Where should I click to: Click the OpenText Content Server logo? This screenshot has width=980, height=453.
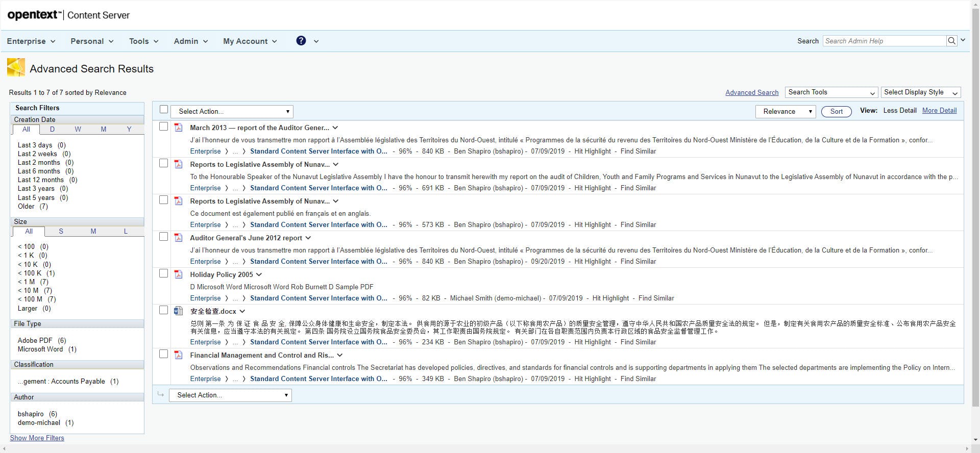(x=68, y=15)
